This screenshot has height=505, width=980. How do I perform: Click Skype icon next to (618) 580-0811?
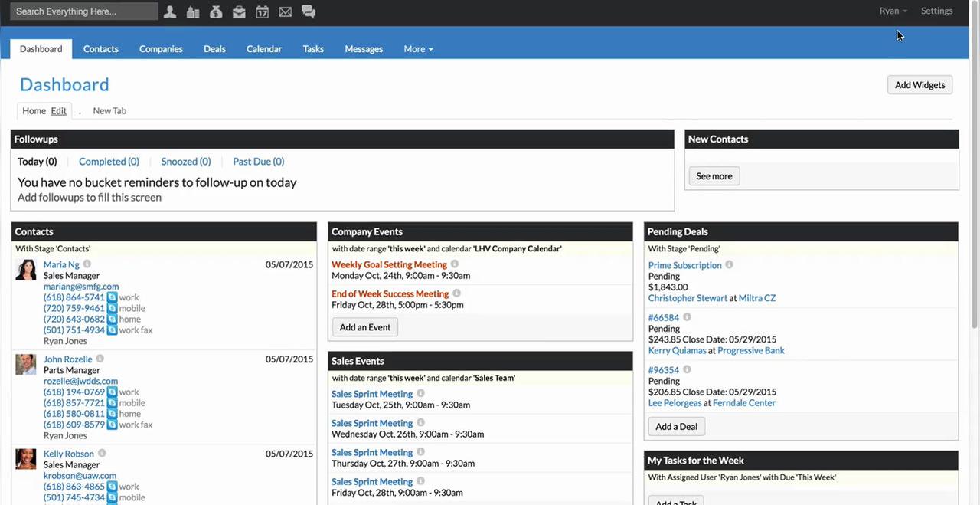tap(112, 414)
